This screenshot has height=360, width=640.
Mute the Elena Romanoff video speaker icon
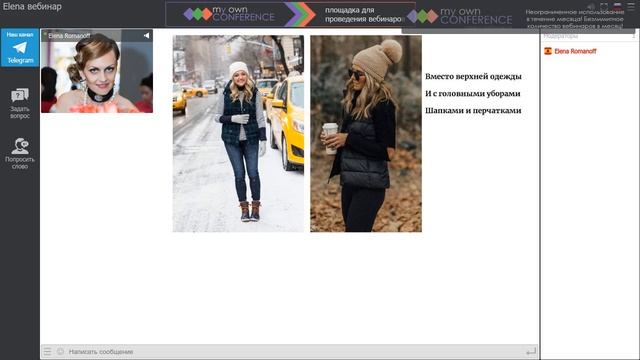(x=146, y=36)
